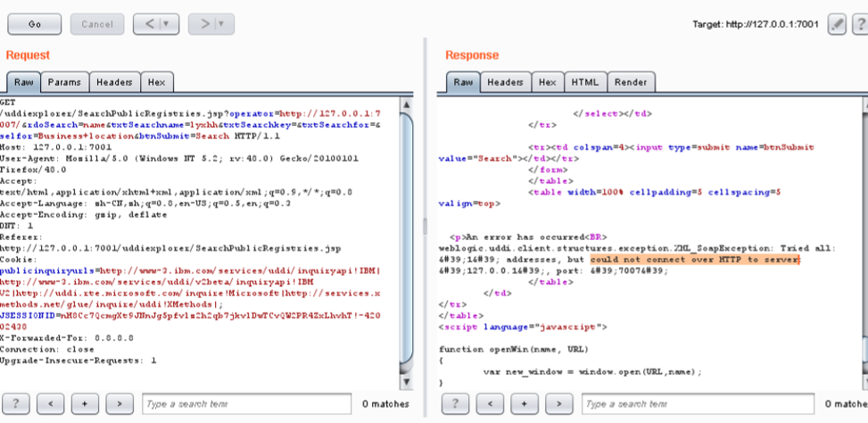This screenshot has width=868, height=423.
Task: Click the pane divider handle between request and response
Action: 426,226
